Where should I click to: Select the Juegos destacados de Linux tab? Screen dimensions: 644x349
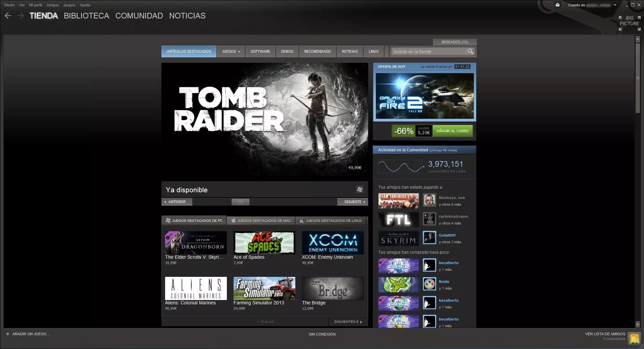pyautogui.click(x=331, y=220)
